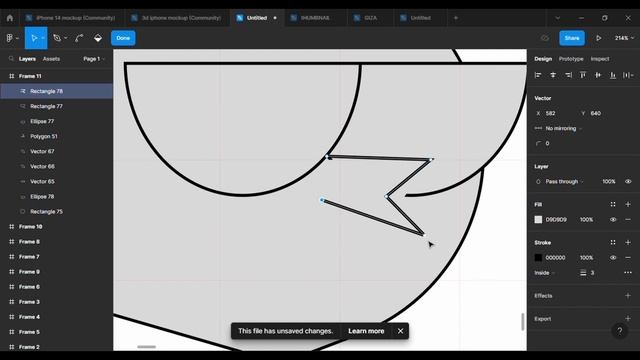Search layers with magnifier icon
The height and width of the screenshot is (360, 640).
[x=11, y=59]
